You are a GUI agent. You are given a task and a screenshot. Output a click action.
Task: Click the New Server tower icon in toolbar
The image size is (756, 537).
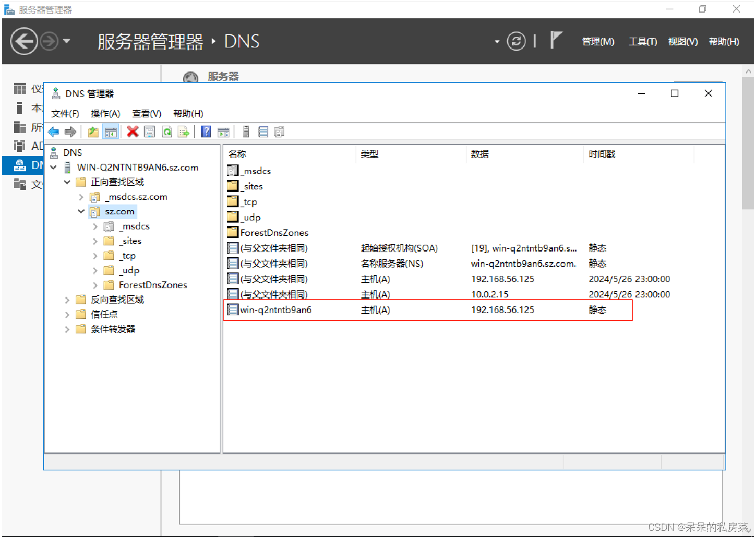pyautogui.click(x=246, y=132)
